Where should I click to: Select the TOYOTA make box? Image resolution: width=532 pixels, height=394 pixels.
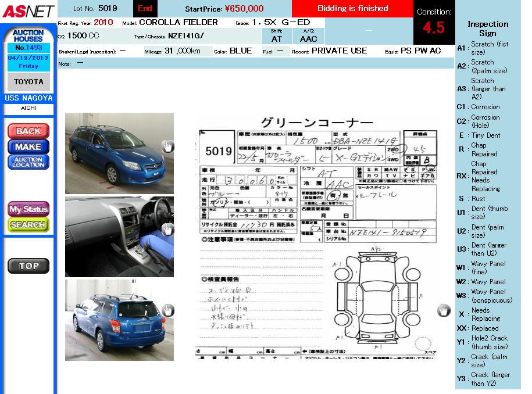[28, 82]
